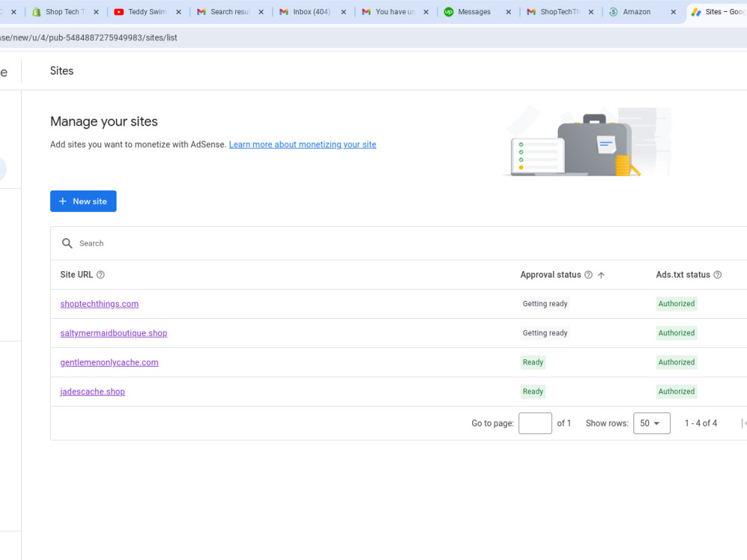Screen dimensions: 747x560
Task: Click the New site button
Action: (84, 202)
